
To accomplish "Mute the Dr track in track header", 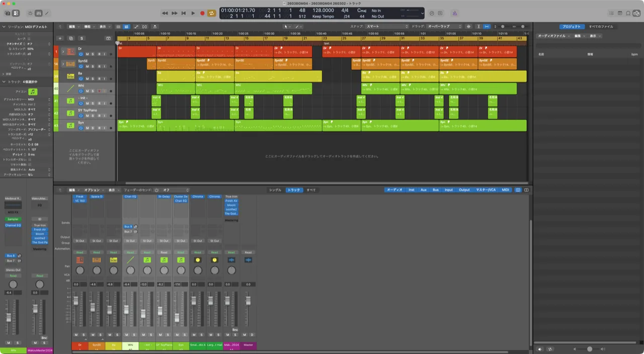I will tap(87, 54).
